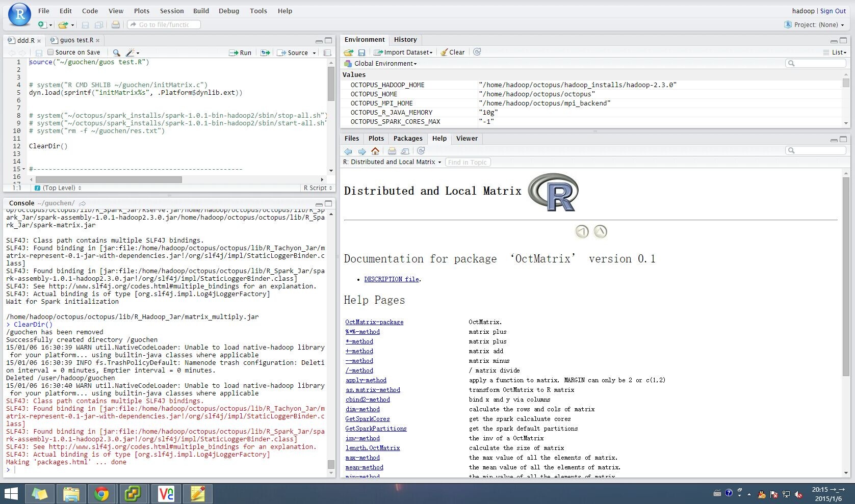Switch to the History tab
The width and height of the screenshot is (855, 504).
[405, 39]
